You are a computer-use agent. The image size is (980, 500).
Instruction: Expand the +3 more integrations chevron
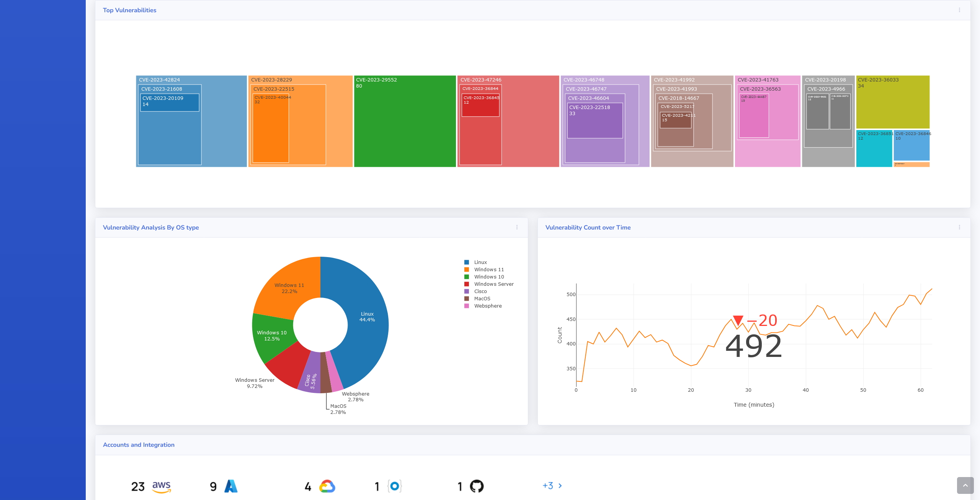pos(560,486)
